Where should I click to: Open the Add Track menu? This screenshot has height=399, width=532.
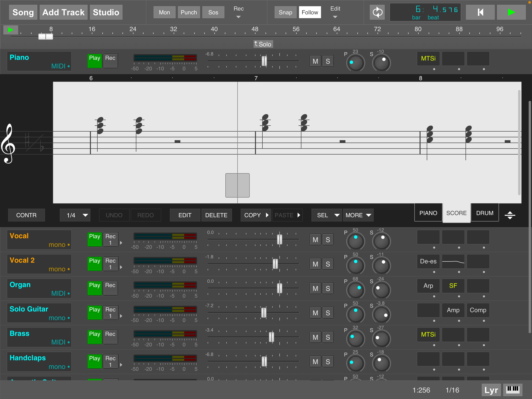click(x=63, y=12)
